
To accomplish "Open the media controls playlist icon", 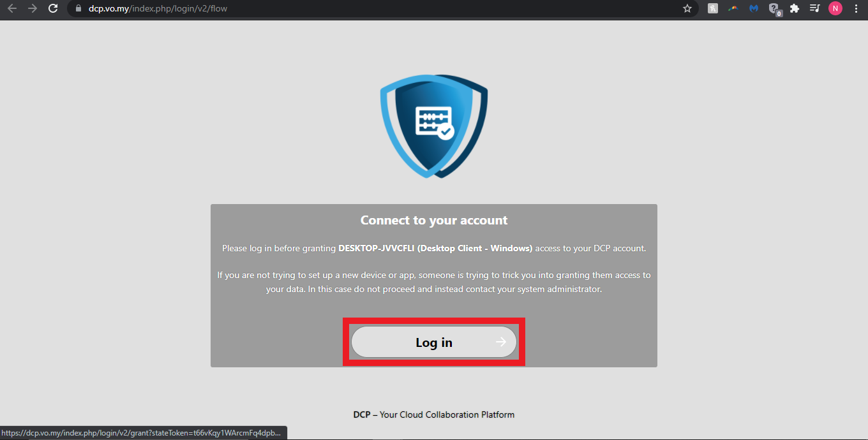I will 814,8.
